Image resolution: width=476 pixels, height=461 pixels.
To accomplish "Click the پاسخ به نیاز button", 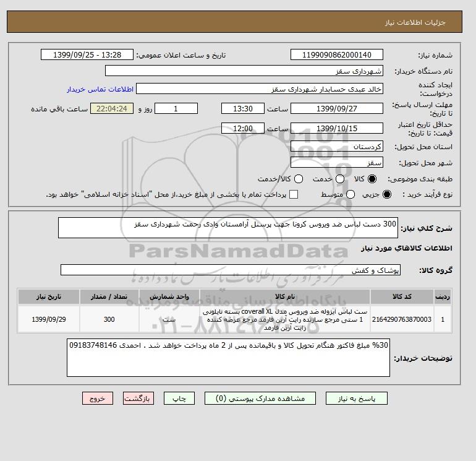I will click(x=357, y=399).
